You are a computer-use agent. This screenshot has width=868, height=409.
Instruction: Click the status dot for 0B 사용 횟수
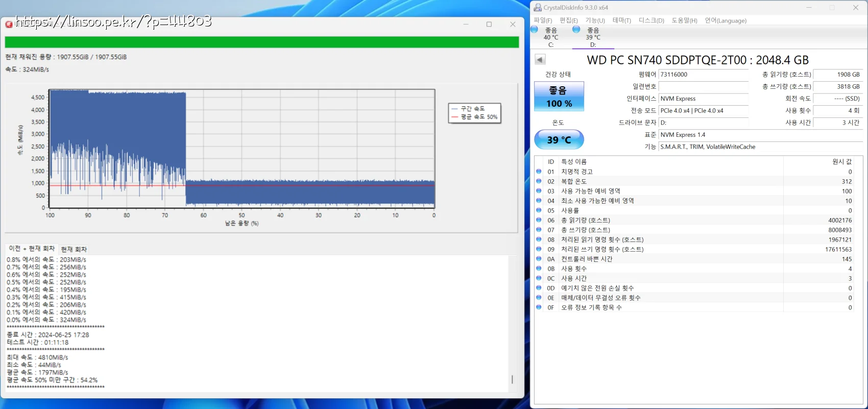point(539,269)
